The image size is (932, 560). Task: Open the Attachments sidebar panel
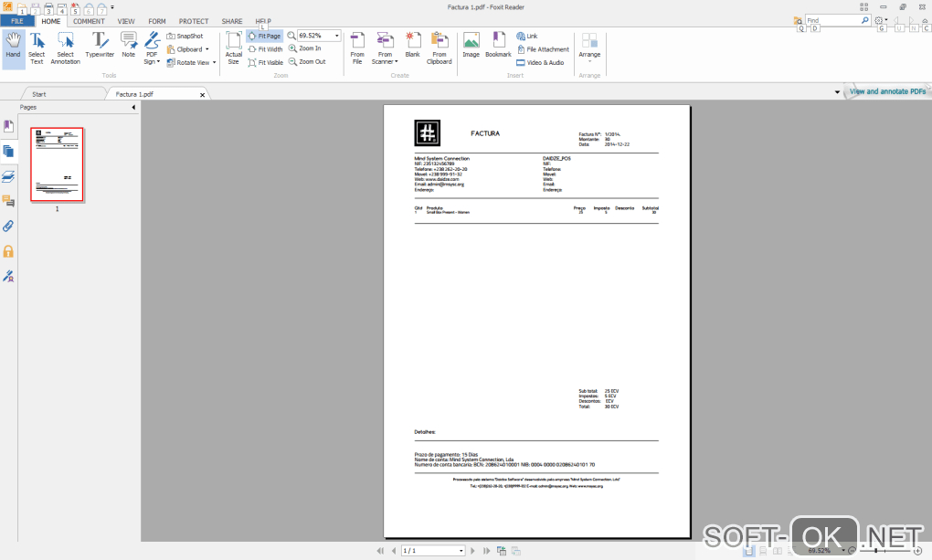[x=8, y=227]
